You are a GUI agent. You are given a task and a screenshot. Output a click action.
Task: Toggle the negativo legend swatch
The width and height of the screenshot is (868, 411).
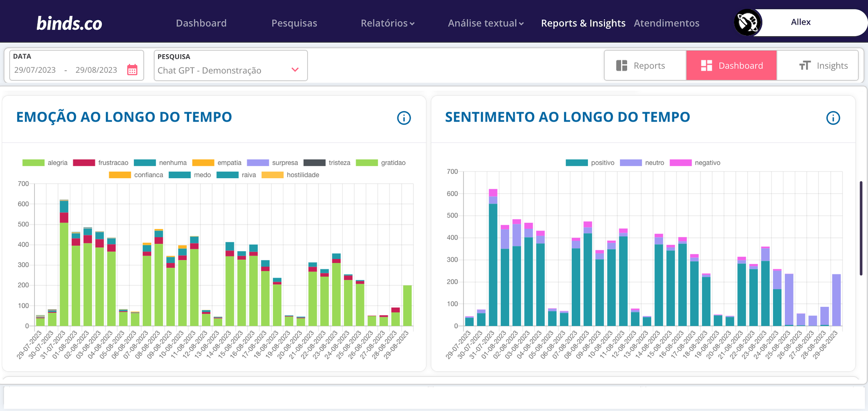click(x=681, y=163)
